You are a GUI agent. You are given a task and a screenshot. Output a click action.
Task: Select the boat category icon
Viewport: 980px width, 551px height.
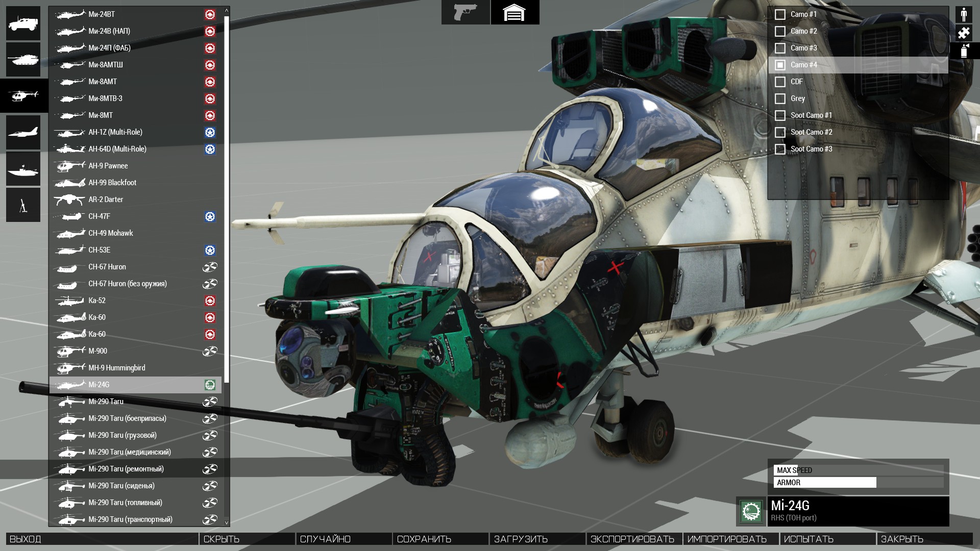point(23,169)
